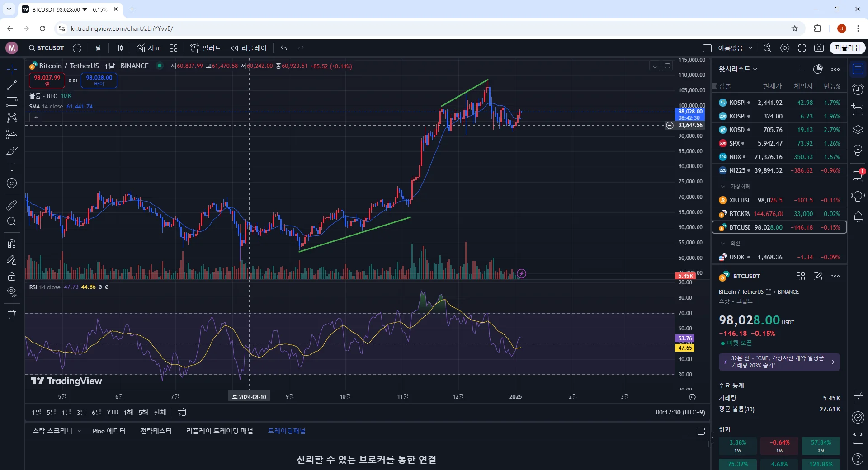Select the text annotation tool
Image resolution: width=868 pixels, height=470 pixels.
12,167
